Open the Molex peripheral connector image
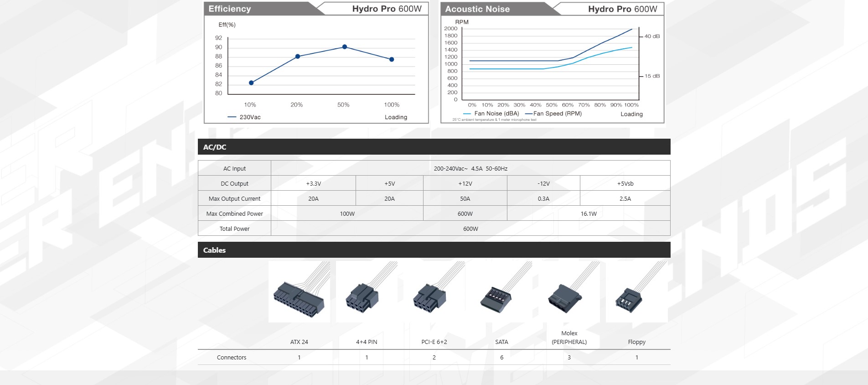 point(569,292)
